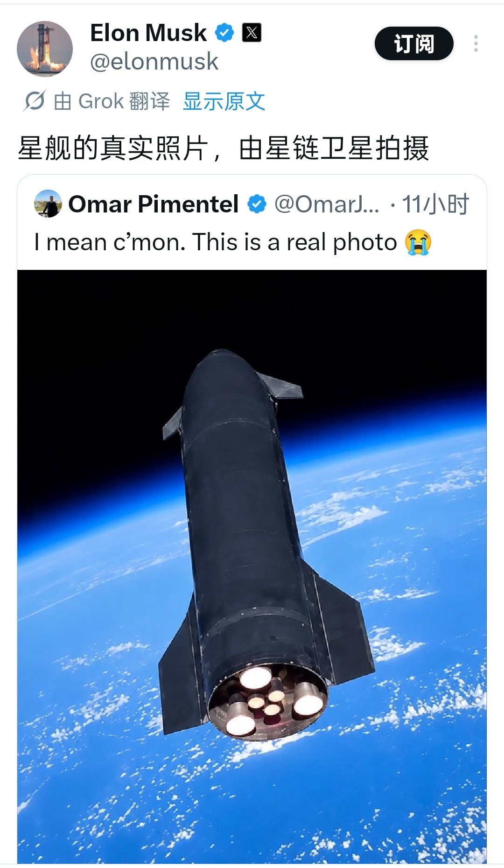Tap the black X affiliate badge
This screenshot has height=868, width=504.
(252, 33)
